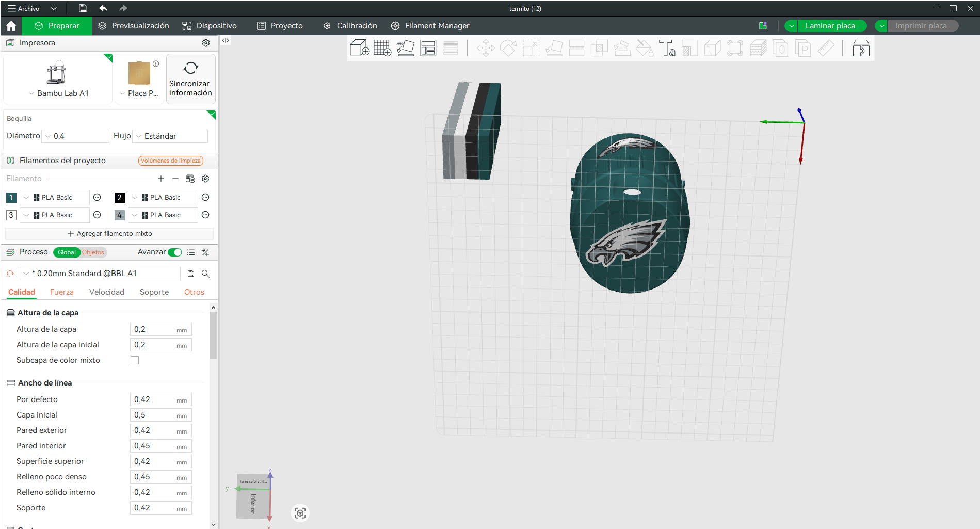Image resolution: width=980 pixels, height=529 pixels.
Task: Toggle the Avanzar advanced mode switch
Action: [175, 252]
